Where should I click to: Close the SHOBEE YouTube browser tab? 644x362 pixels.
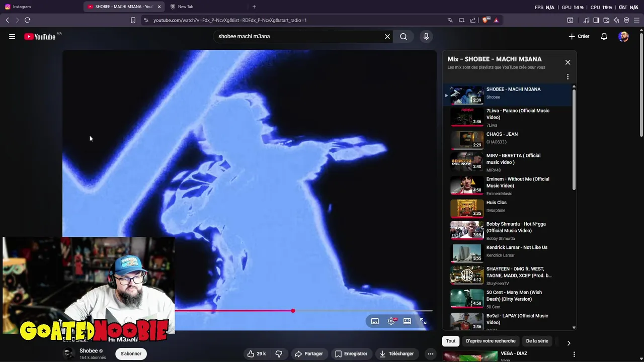pyautogui.click(x=159, y=7)
